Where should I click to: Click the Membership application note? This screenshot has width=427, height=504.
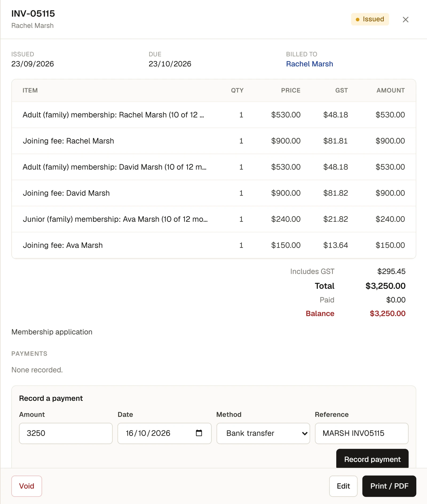pos(52,332)
